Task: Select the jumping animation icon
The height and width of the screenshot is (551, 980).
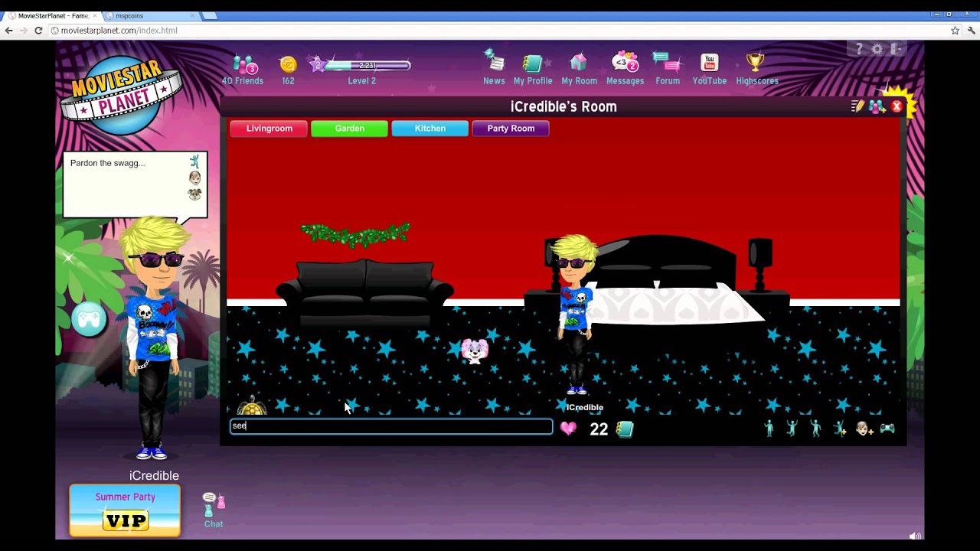Action: click(792, 429)
